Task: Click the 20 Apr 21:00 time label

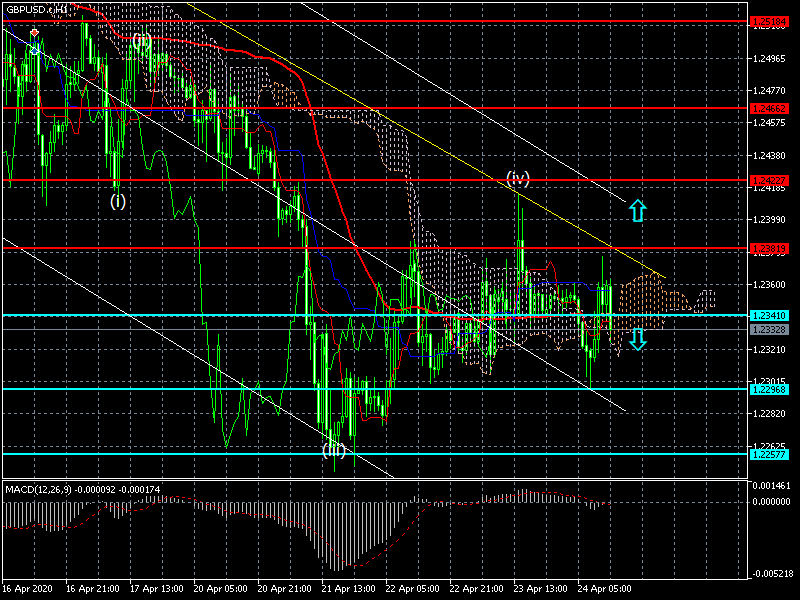Action: (x=285, y=589)
